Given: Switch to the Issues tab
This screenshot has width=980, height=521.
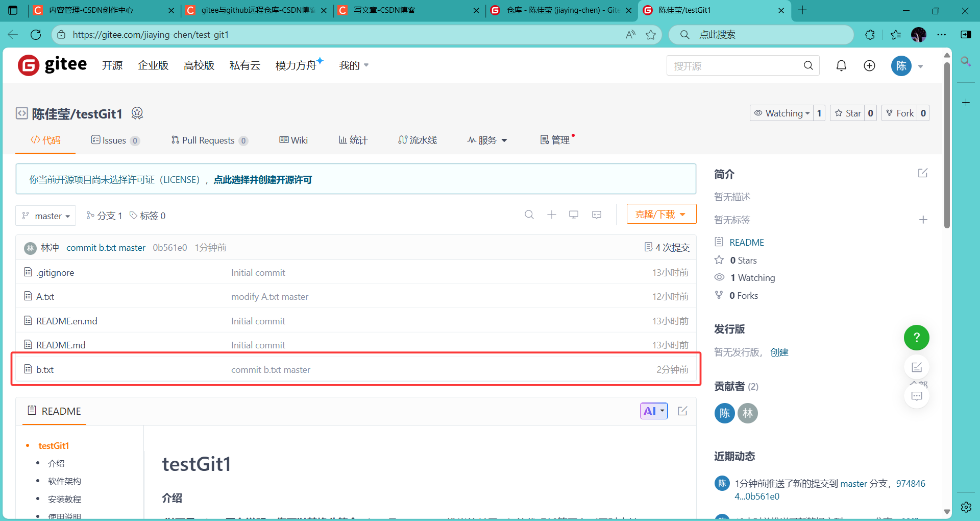Looking at the screenshot, I should pos(115,140).
